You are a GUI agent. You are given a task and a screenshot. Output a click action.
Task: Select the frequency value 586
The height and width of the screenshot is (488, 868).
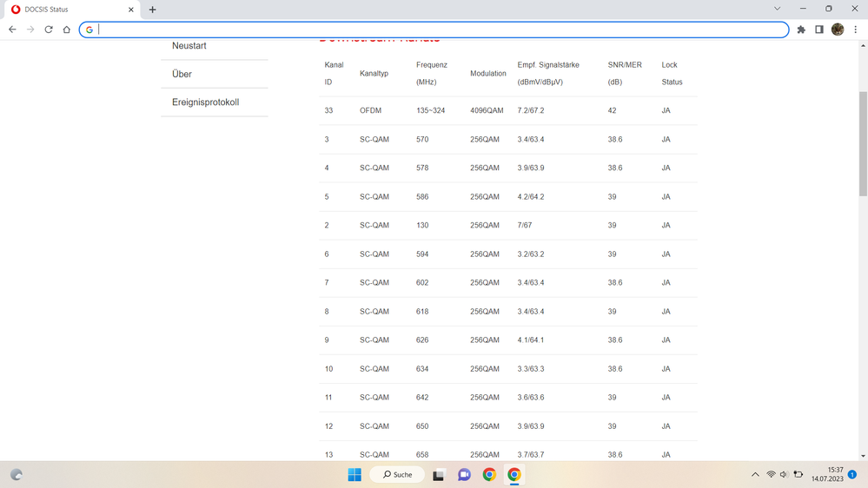(x=422, y=196)
